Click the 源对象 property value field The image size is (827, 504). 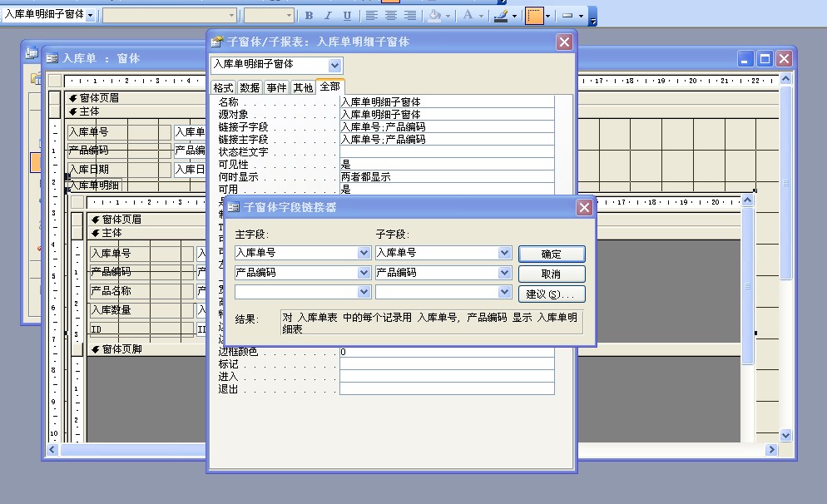(x=447, y=115)
